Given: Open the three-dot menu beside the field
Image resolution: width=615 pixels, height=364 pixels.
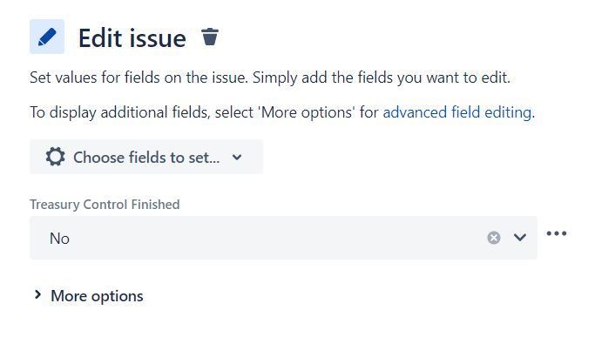Looking at the screenshot, I should [x=557, y=233].
